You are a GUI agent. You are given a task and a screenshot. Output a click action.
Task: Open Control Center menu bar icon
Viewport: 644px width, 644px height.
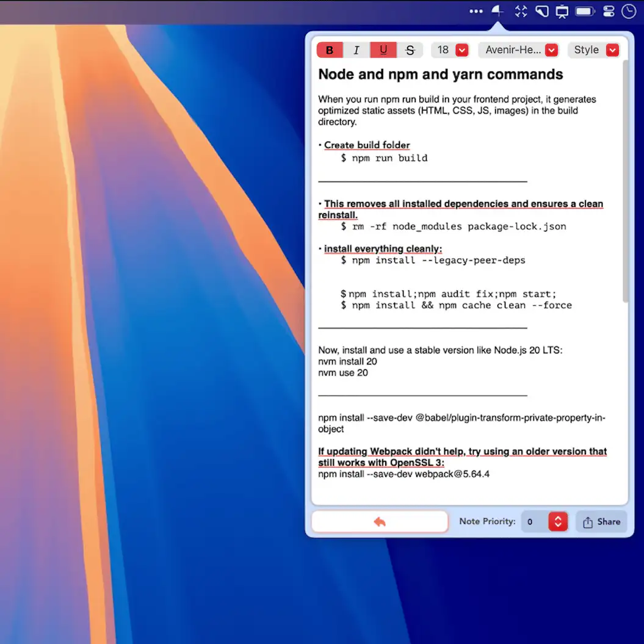click(609, 11)
